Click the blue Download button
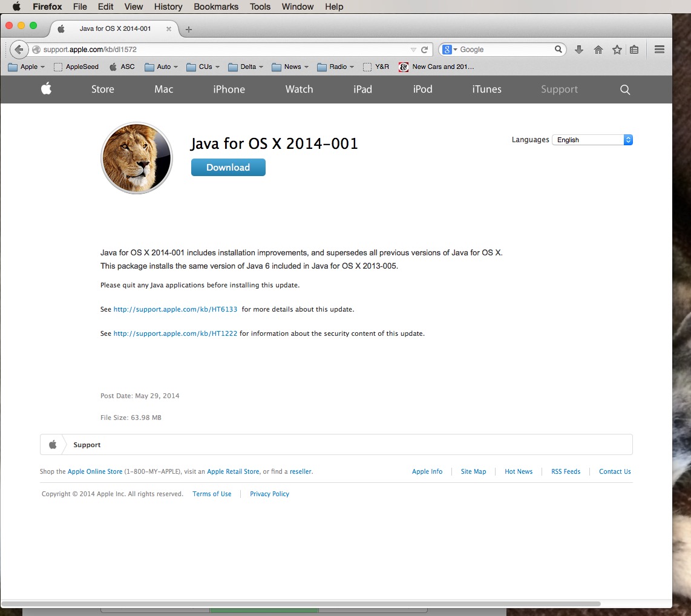The width and height of the screenshot is (691, 616). coord(228,168)
